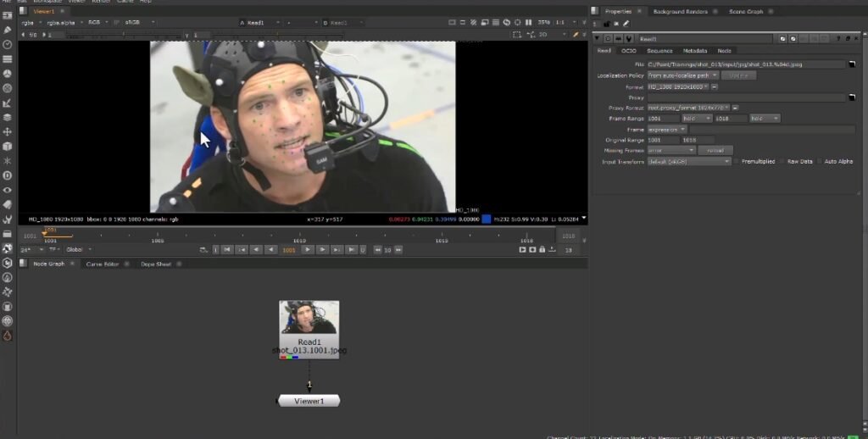This screenshot has width=868, height=439.
Task: Open the Format HD_1080 dropdown
Action: click(x=678, y=87)
